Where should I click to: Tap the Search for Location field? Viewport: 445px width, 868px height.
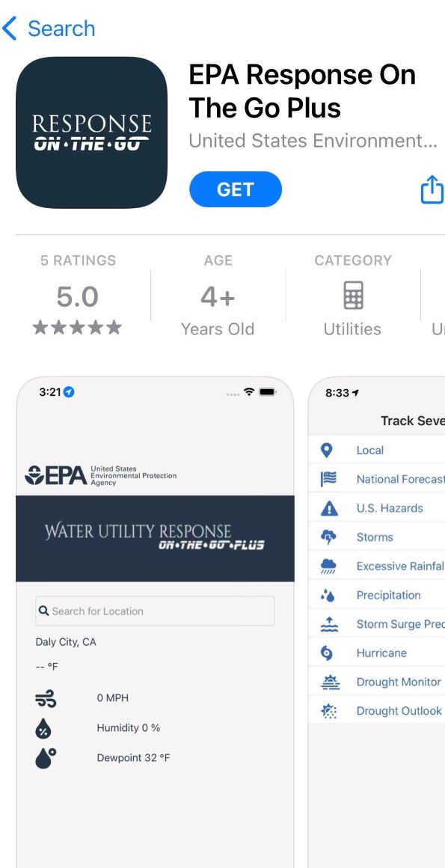pyautogui.click(x=155, y=611)
